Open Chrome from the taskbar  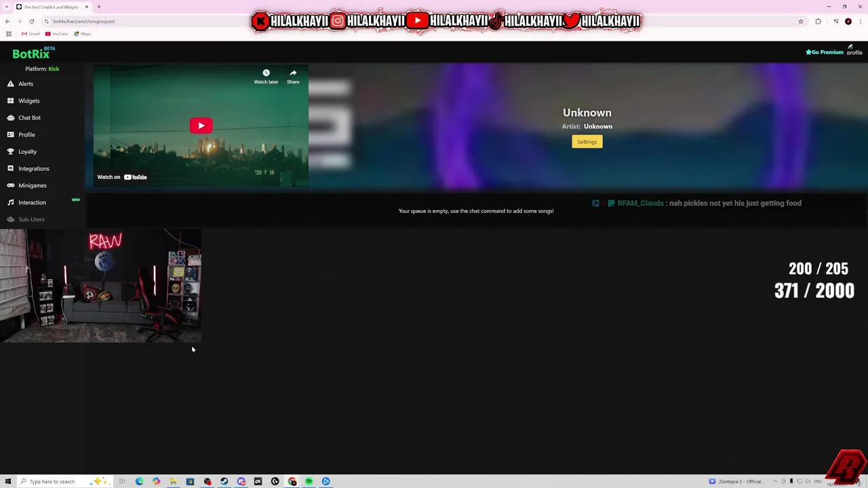click(x=292, y=481)
